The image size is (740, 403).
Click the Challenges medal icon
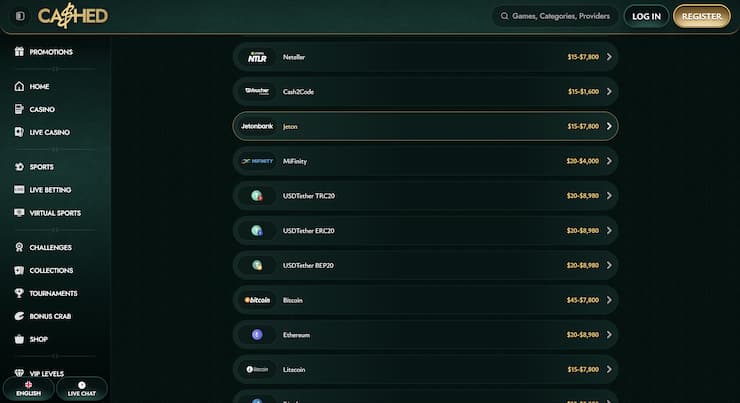pos(19,247)
